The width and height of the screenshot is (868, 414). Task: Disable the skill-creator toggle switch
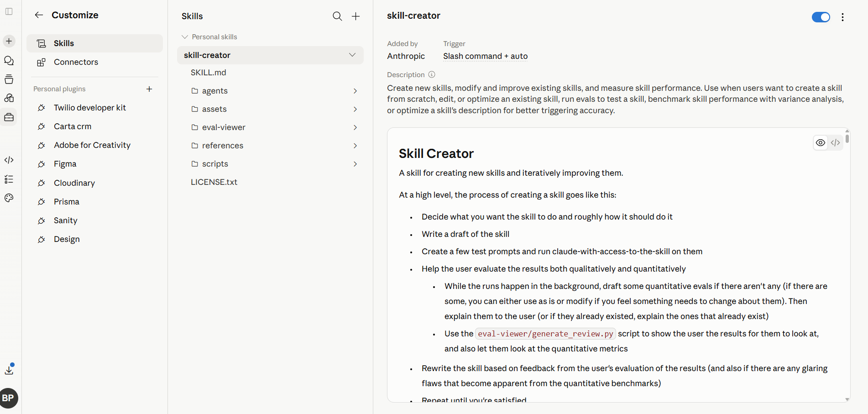(821, 17)
